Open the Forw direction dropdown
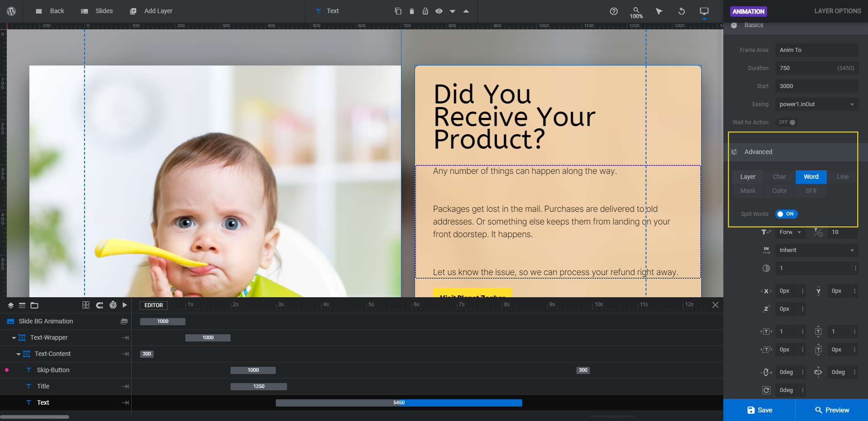The height and width of the screenshot is (421, 868). pos(790,232)
